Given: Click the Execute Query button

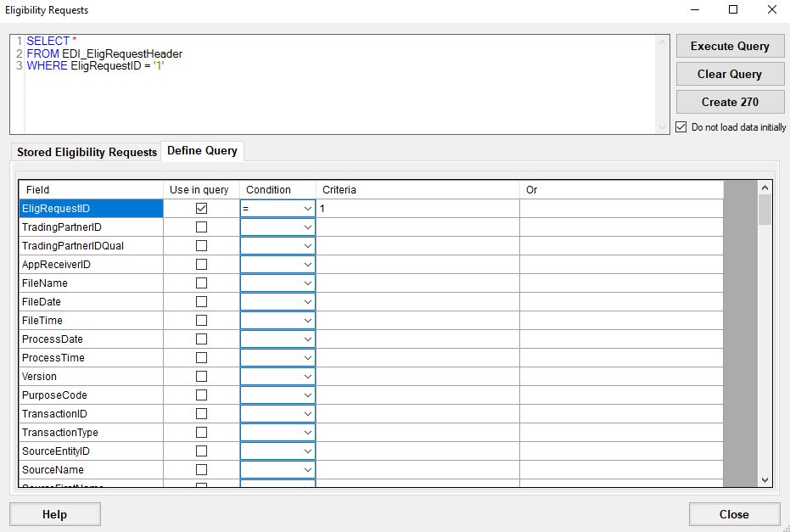Looking at the screenshot, I should [730, 47].
